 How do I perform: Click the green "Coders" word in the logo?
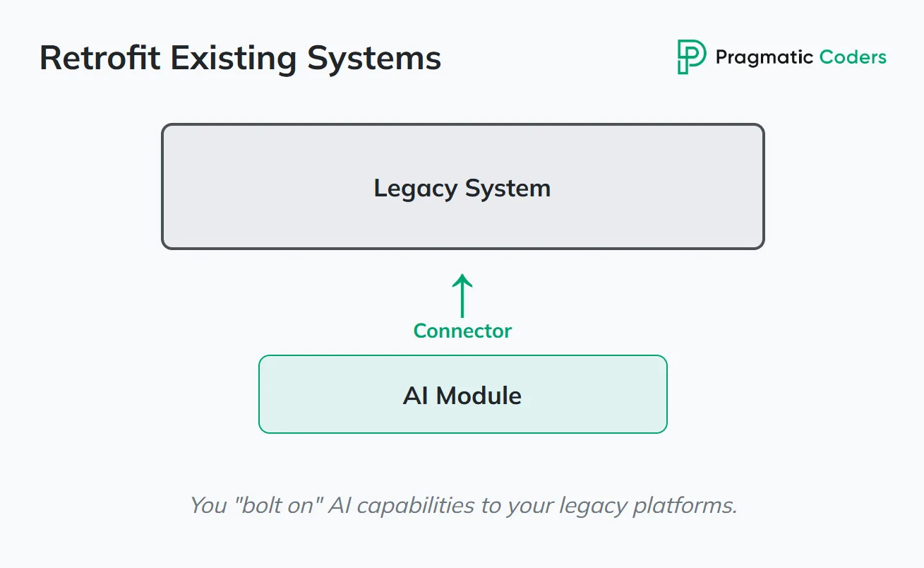(853, 57)
